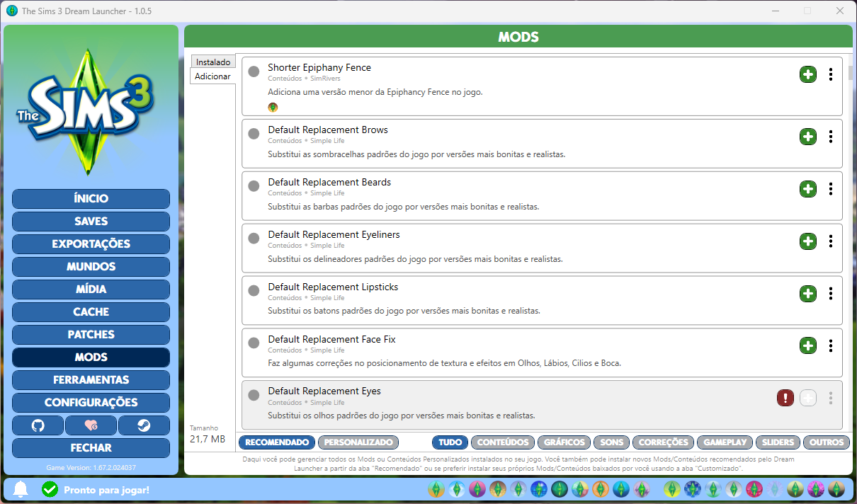Filter mods by GRÁFICOS
This screenshot has width=857, height=504.
coord(564,442)
